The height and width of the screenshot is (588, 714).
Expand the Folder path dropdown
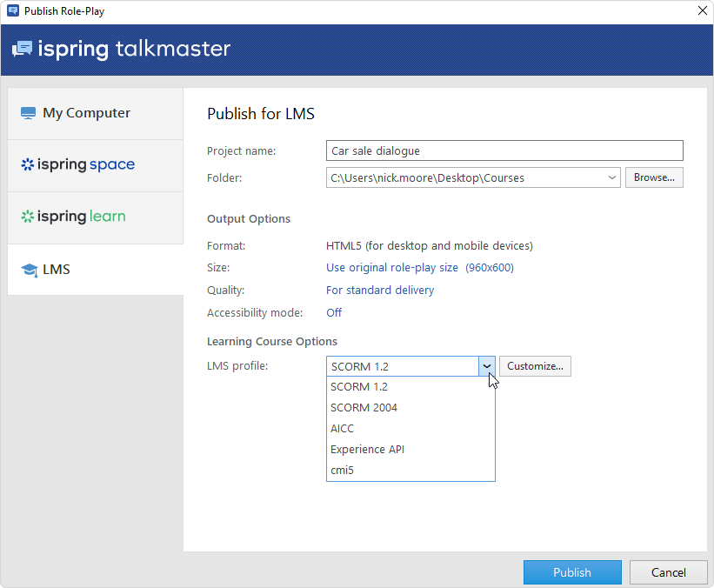[613, 177]
